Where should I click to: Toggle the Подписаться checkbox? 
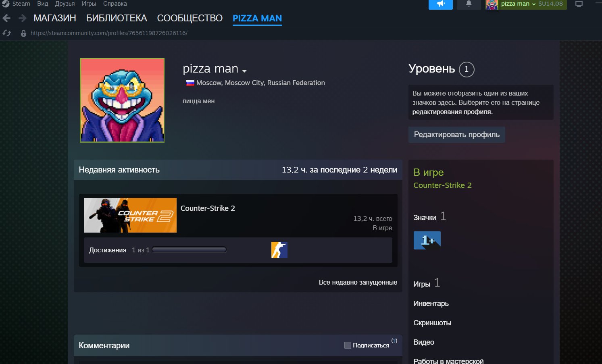pos(348,345)
